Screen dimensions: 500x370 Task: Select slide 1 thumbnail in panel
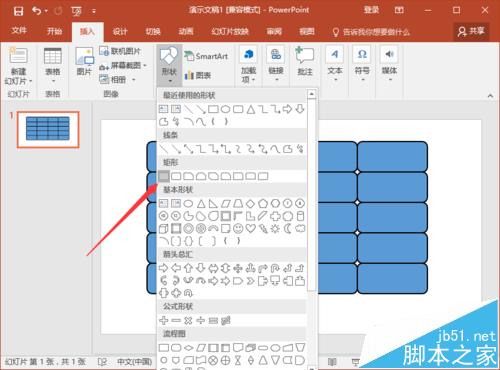(48, 129)
